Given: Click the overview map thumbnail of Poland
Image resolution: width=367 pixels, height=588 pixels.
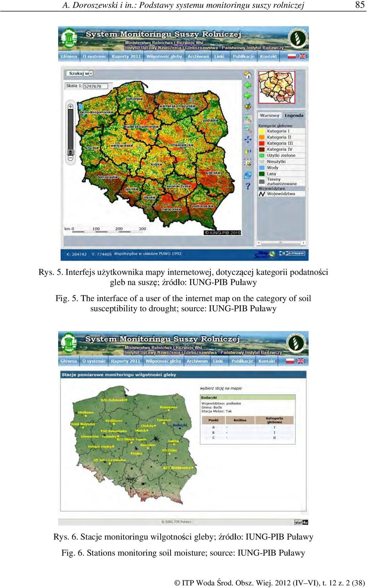Looking at the screenshot, I should [x=277, y=87].
